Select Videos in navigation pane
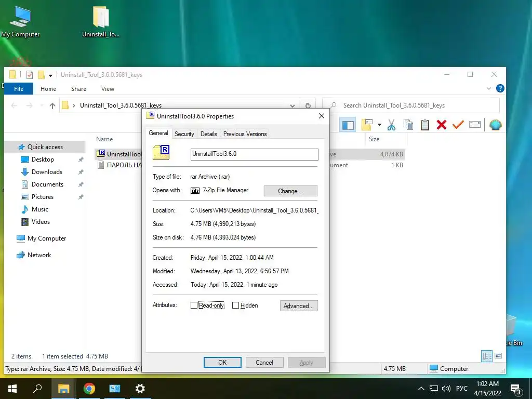This screenshot has height=399, width=532. coord(41,222)
